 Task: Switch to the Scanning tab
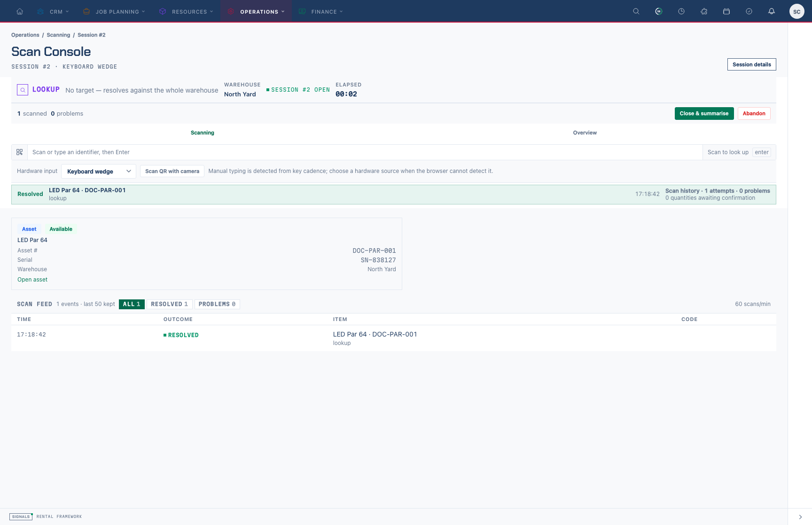pyautogui.click(x=203, y=133)
